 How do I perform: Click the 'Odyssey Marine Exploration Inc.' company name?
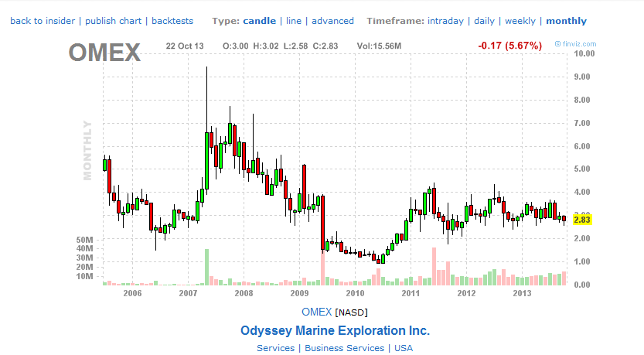click(x=335, y=330)
